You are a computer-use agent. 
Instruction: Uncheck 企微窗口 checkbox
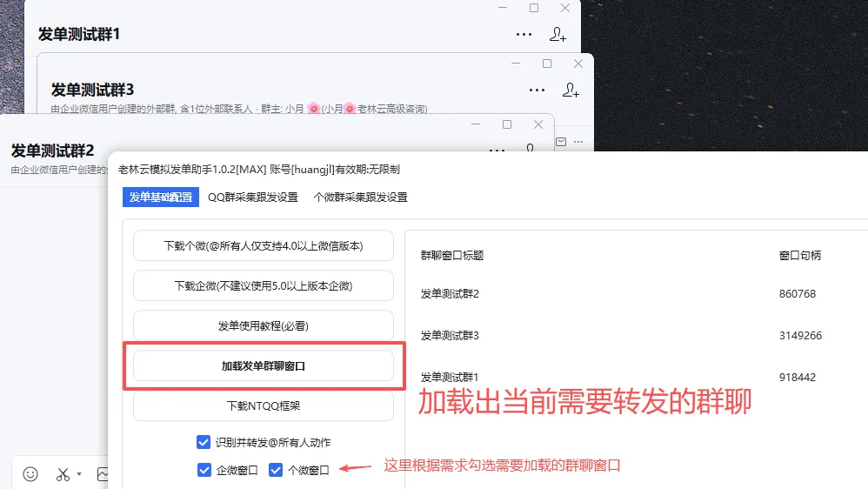pyautogui.click(x=204, y=470)
